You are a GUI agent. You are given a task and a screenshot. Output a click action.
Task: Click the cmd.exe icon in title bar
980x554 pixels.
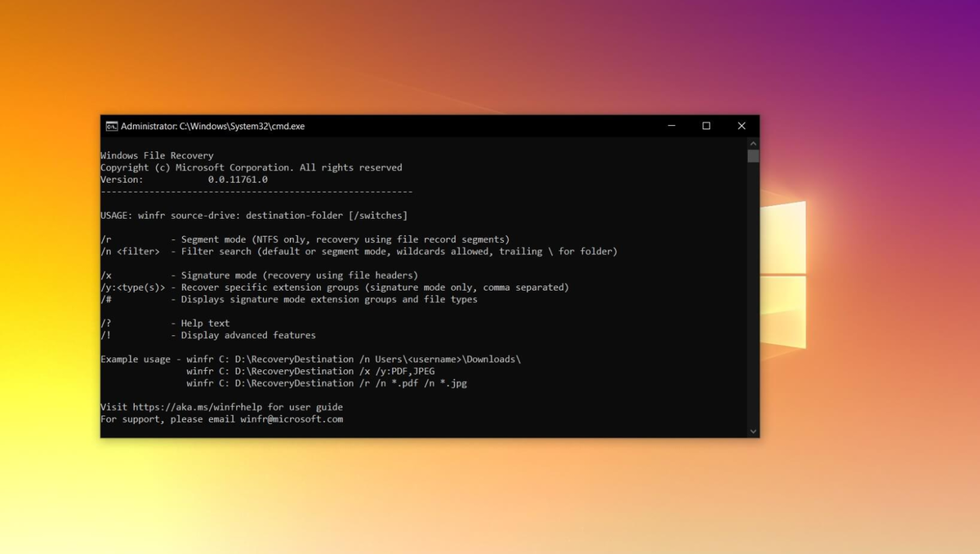pyautogui.click(x=111, y=126)
